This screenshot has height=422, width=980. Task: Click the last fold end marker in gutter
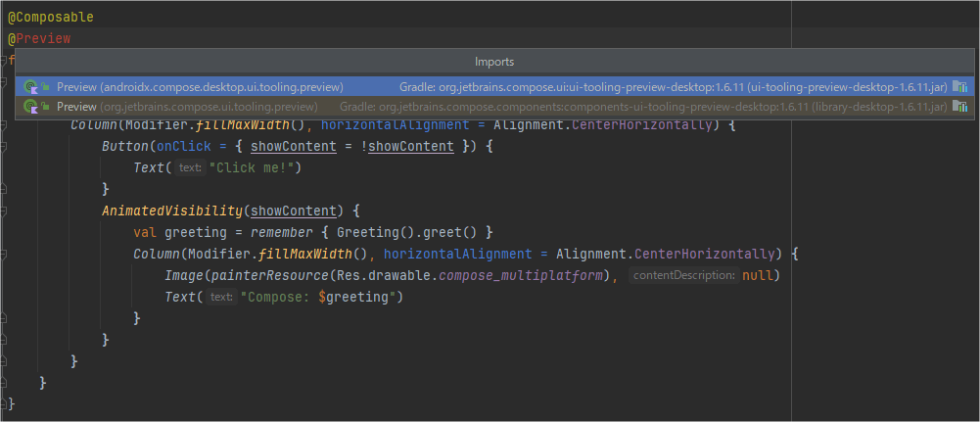coord(3,402)
